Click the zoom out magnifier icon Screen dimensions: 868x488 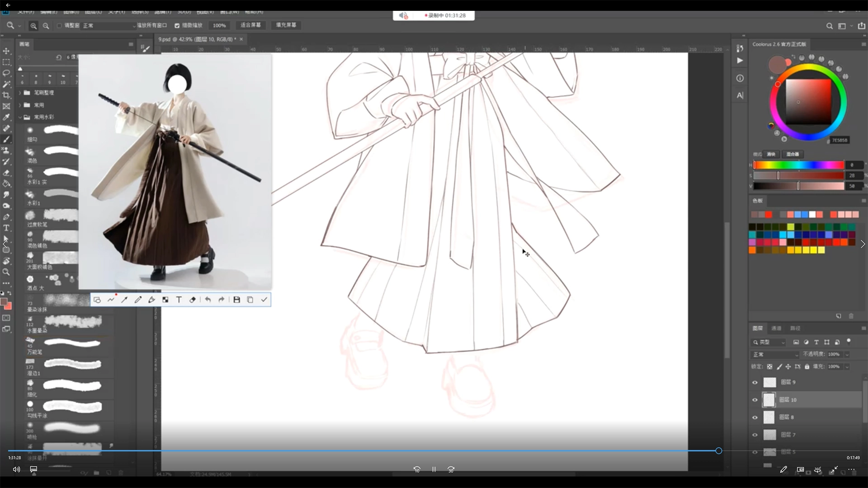tap(46, 26)
